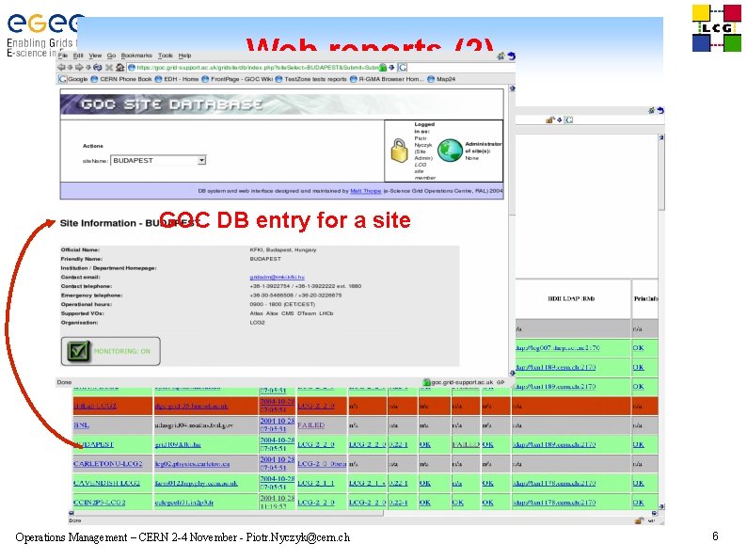747x560 pixels.
Task: Open the Bookmarks menu
Action: click(x=136, y=56)
